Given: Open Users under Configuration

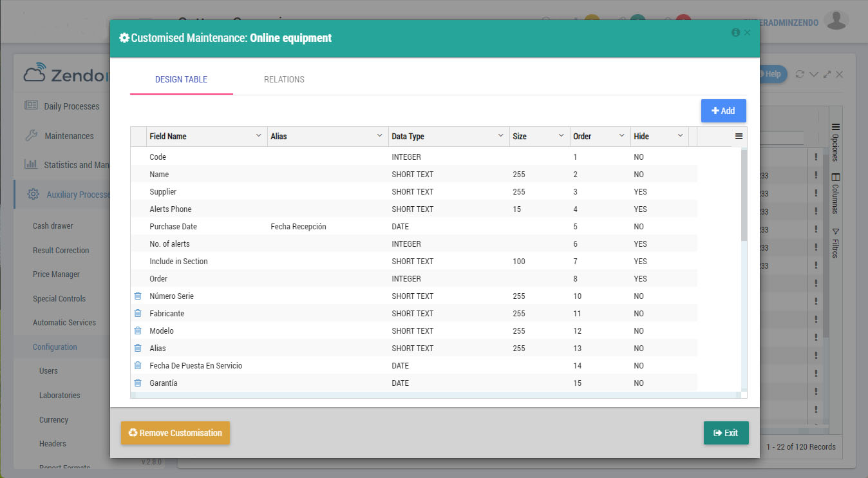Looking at the screenshot, I should (x=48, y=371).
